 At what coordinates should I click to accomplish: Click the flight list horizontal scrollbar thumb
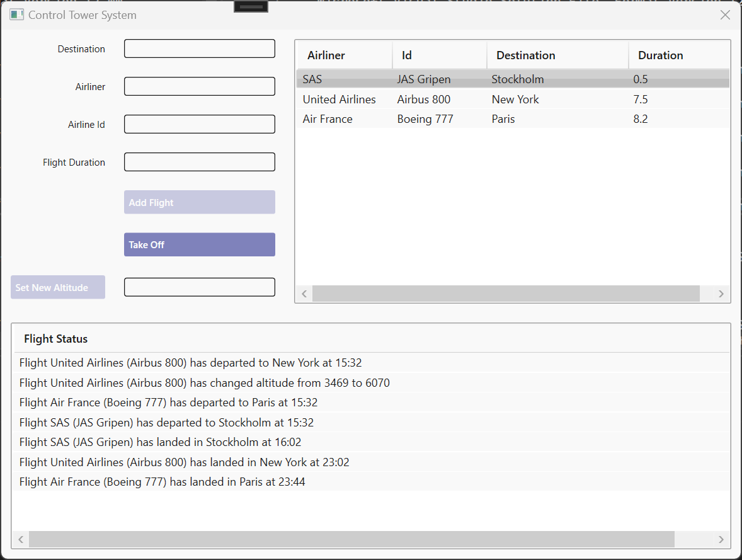[x=506, y=294]
